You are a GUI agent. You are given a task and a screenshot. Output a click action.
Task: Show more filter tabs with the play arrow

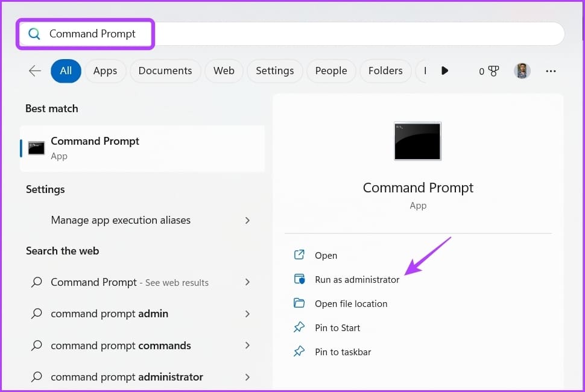pos(444,71)
